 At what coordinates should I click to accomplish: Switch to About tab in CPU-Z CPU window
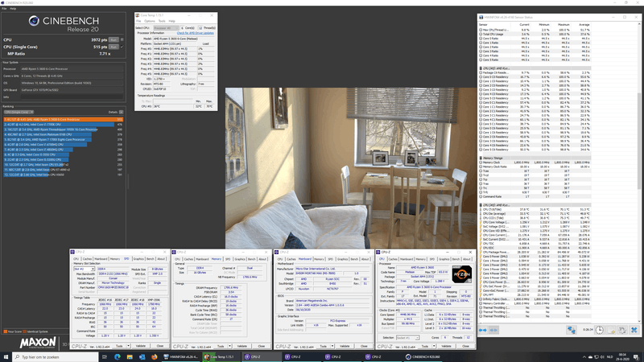click(467, 259)
